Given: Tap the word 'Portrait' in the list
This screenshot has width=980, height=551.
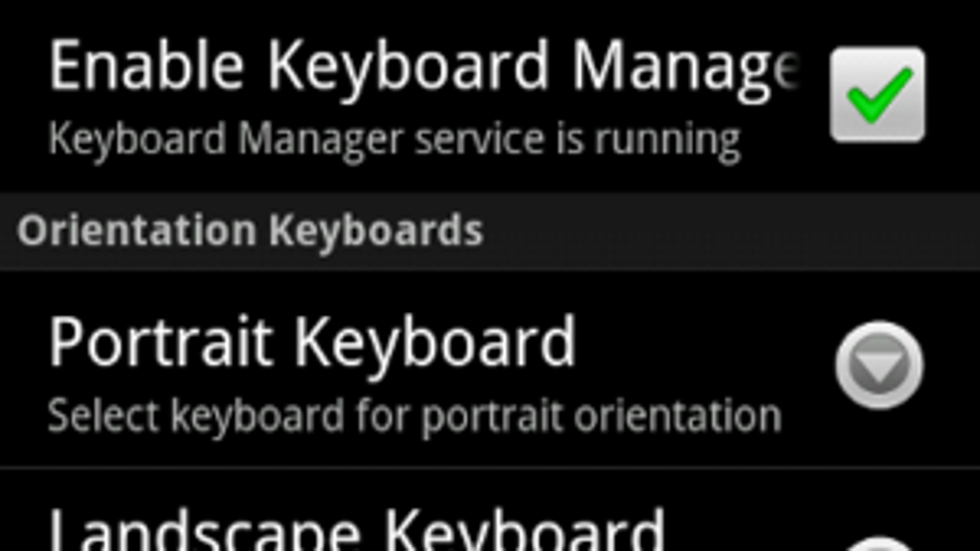Looking at the screenshot, I should (x=161, y=344).
